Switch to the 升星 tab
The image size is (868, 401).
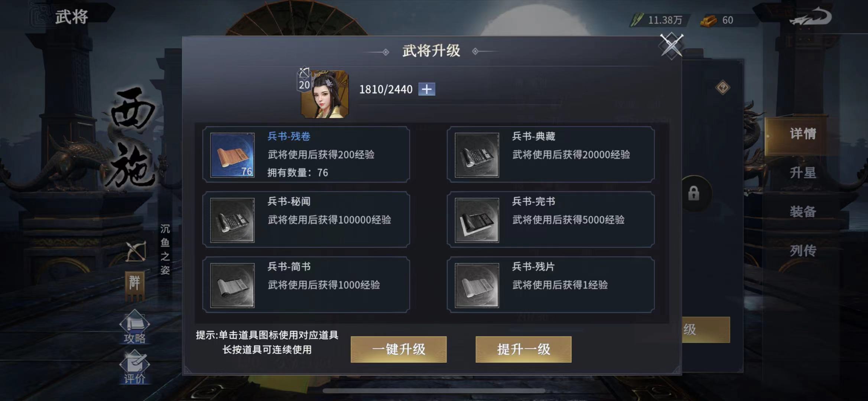click(802, 173)
